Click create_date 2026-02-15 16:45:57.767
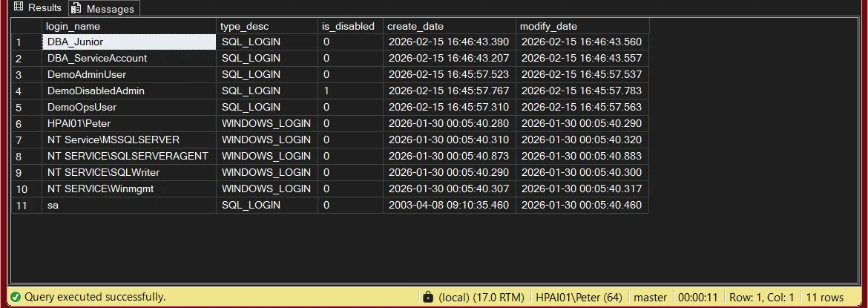Screen dimensions: 868x308 pyautogui.click(x=450, y=91)
